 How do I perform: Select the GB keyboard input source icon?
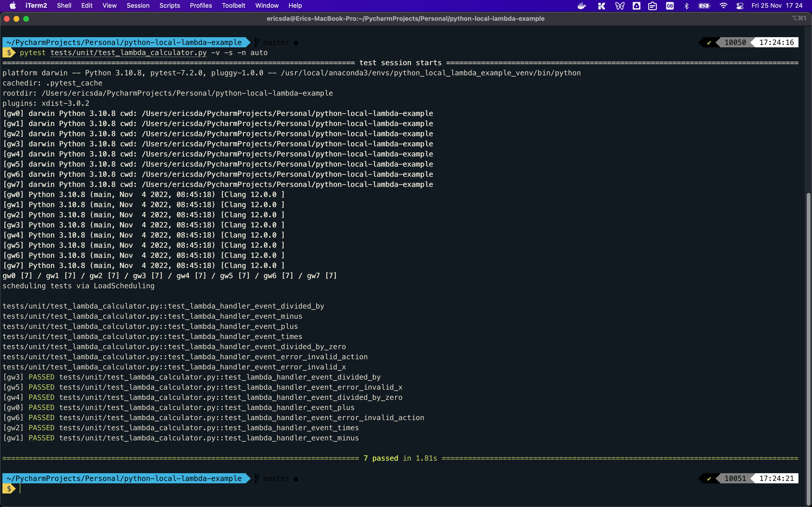tap(670, 6)
